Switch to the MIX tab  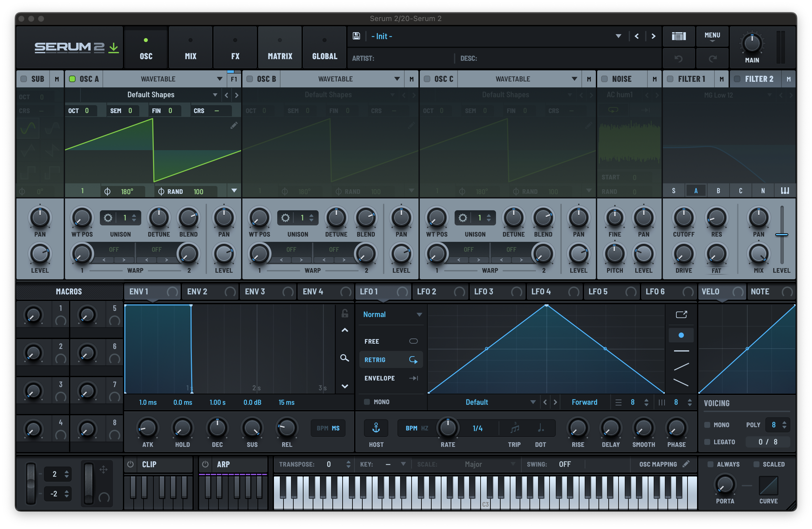[191, 48]
